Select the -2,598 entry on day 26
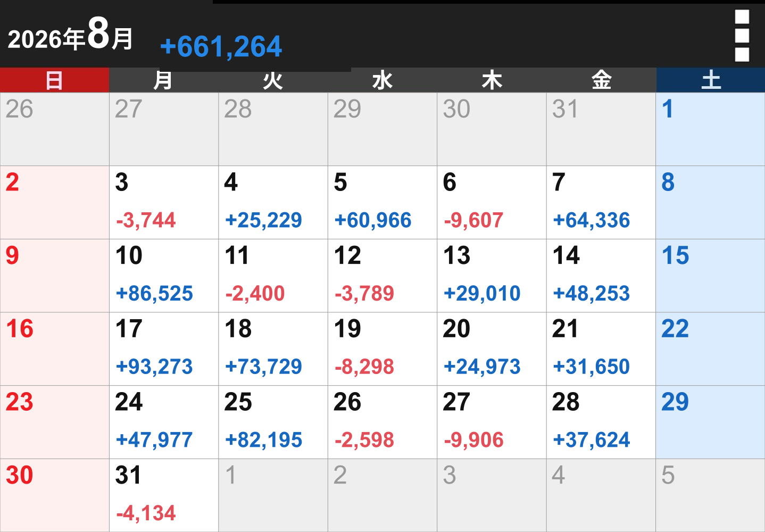The width and height of the screenshot is (765, 532). [x=364, y=440]
